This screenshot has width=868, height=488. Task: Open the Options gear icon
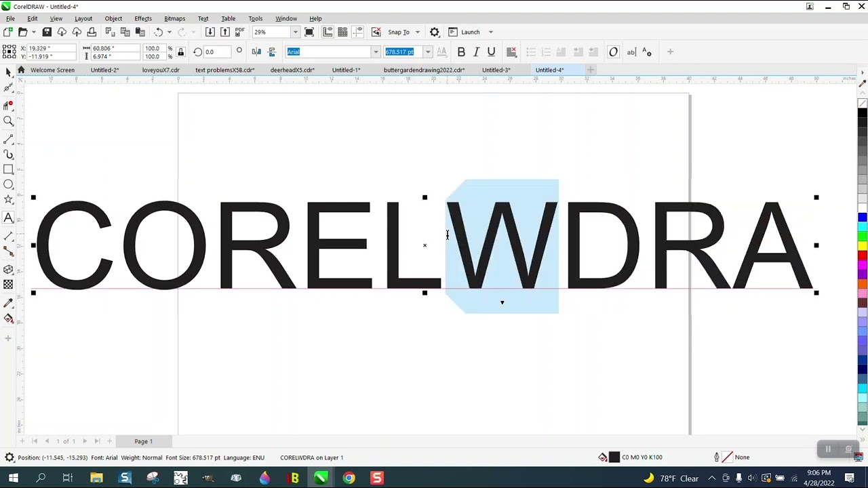(435, 32)
